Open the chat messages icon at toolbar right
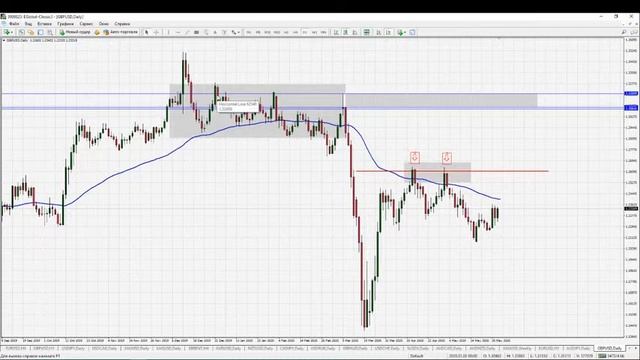The width and height of the screenshot is (640, 360). point(634,32)
